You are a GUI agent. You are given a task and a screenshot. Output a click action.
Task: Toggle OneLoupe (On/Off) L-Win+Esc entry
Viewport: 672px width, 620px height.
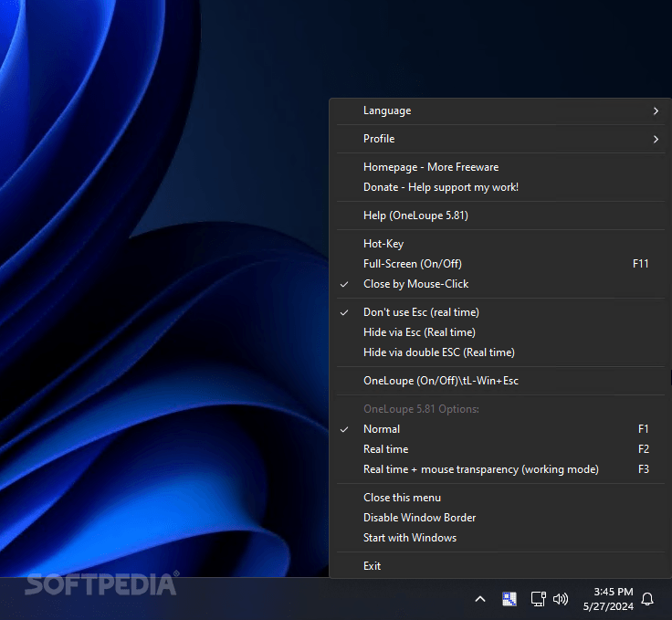tap(501, 381)
